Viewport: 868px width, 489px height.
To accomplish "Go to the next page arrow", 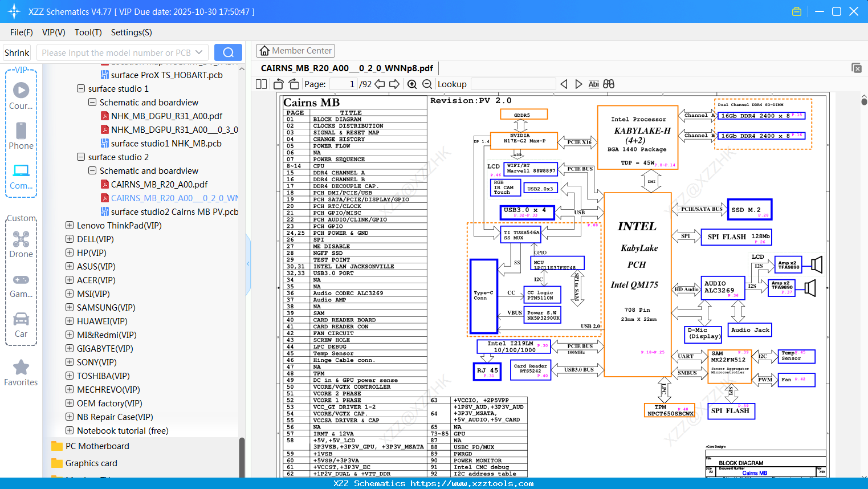I will click(394, 84).
